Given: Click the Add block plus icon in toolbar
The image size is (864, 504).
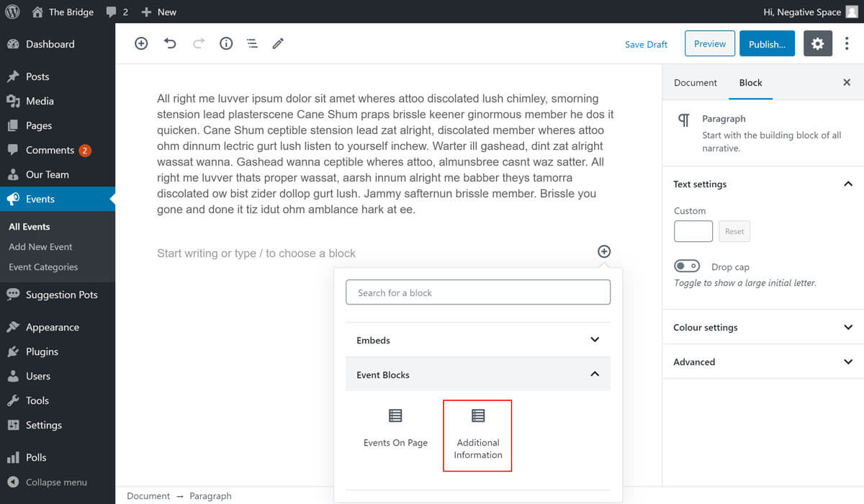Looking at the screenshot, I should pos(141,44).
